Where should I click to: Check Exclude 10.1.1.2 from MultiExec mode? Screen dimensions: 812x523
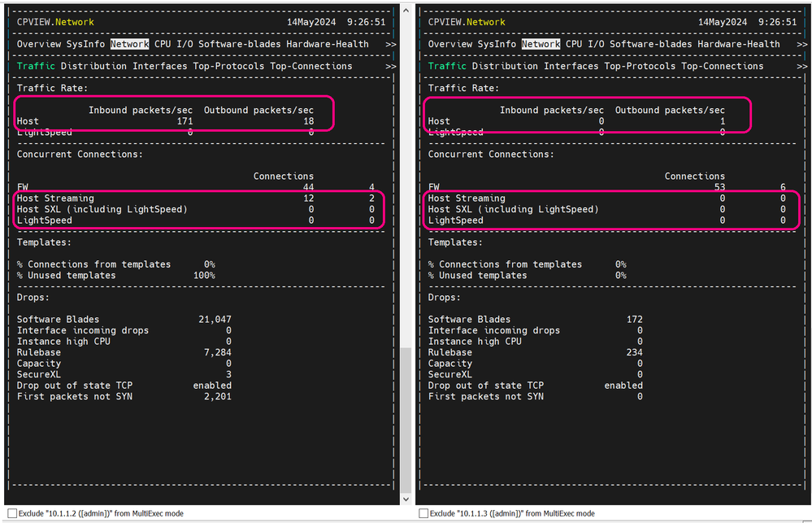[11, 514]
